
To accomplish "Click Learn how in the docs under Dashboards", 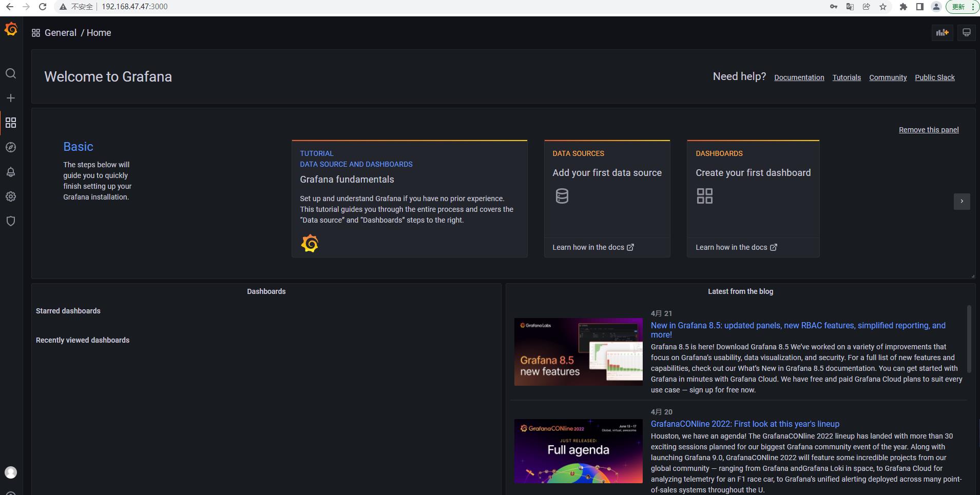I will (x=736, y=247).
